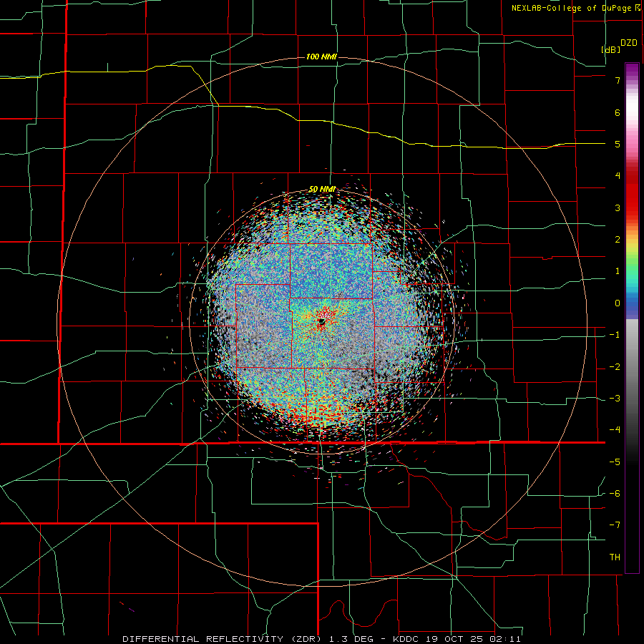This screenshot has width=644, height=644.
Task: Select the 4 value on the scale
Action: tap(618, 176)
